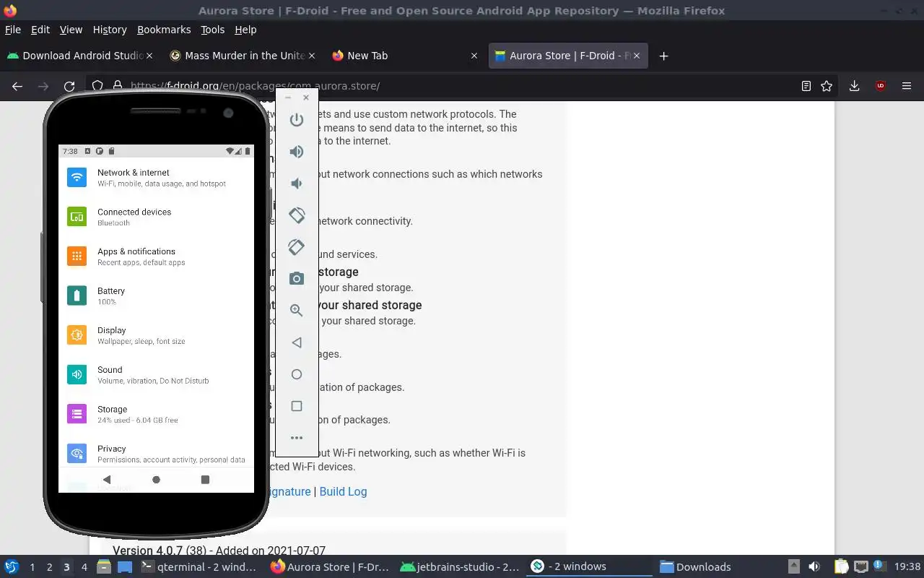Tap the Battery settings icon

point(77,296)
